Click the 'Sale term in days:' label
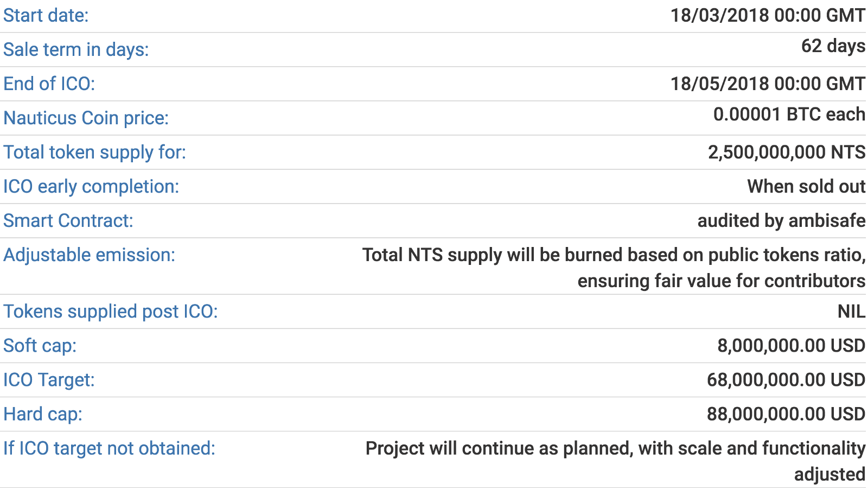Viewport: 868px width, 488px height. tap(76, 49)
